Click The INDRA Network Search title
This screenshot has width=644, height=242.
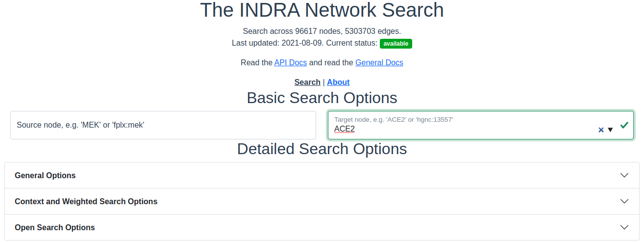322,10
